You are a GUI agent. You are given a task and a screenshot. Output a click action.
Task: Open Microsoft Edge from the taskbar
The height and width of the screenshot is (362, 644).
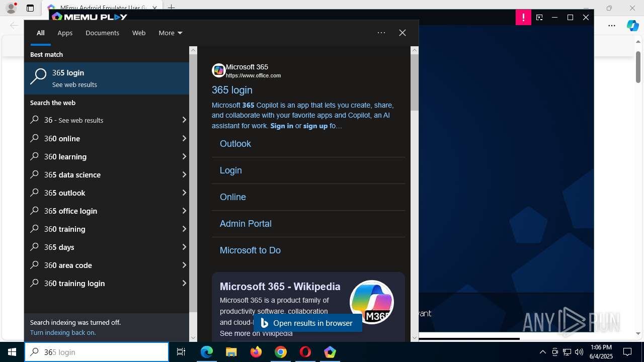207,352
